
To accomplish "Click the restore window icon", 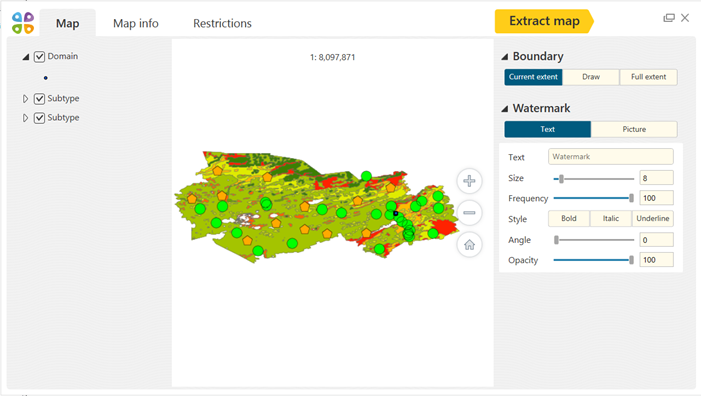I will tap(669, 18).
